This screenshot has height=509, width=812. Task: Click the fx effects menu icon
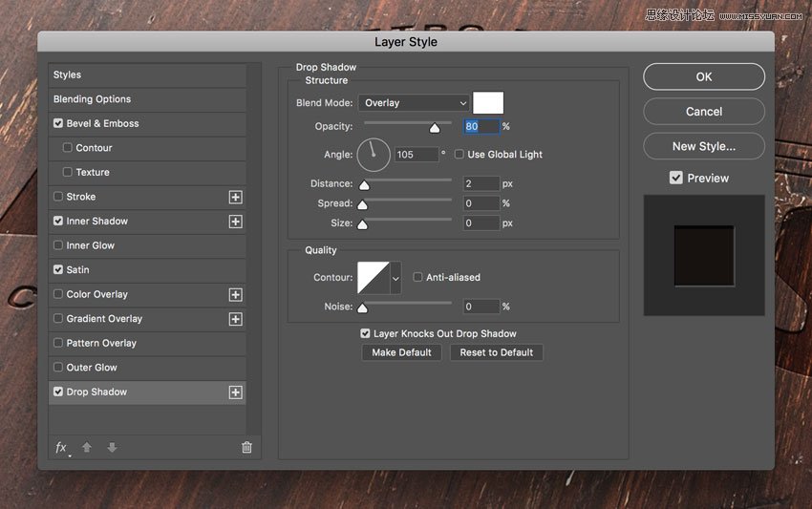pyautogui.click(x=61, y=447)
